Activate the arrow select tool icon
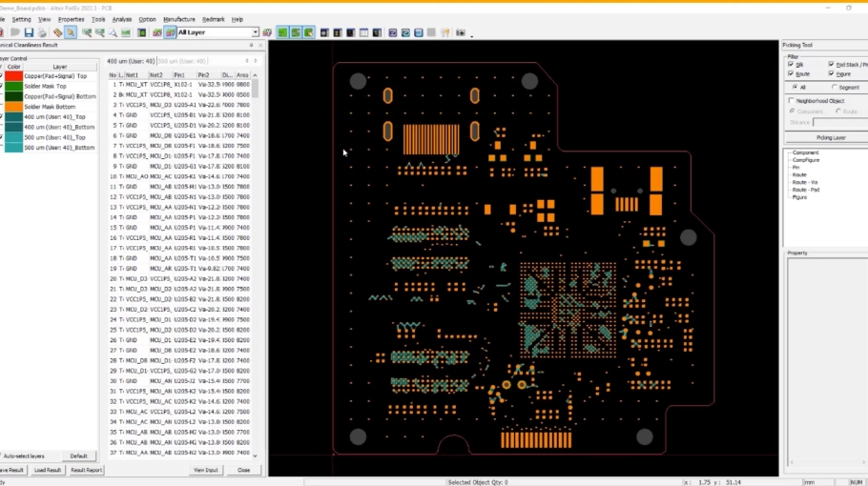Screen dimensions: 868x486 click(x=71, y=32)
